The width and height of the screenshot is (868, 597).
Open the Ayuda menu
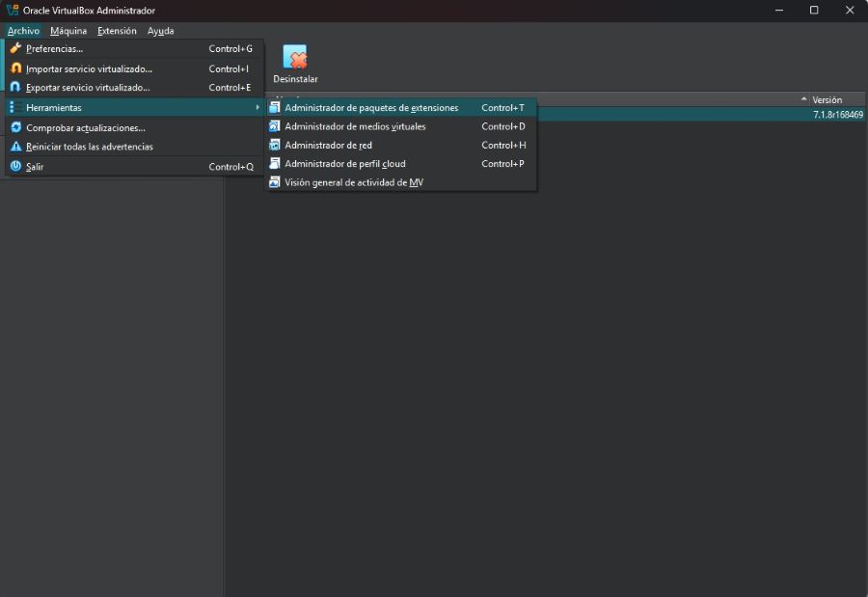pyautogui.click(x=160, y=31)
